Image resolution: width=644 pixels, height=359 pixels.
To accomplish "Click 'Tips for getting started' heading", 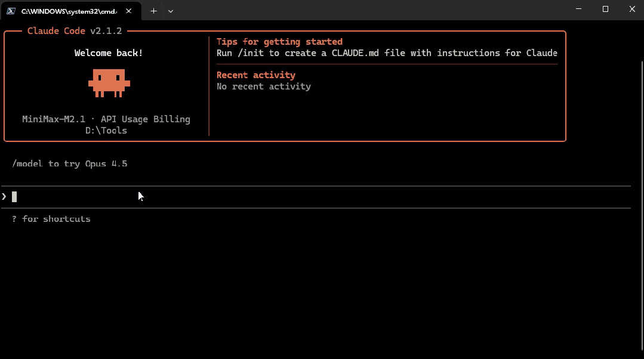I will click(279, 42).
